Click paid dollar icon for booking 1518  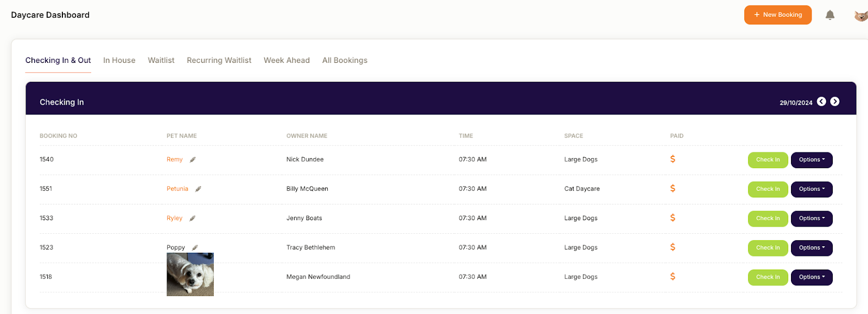pyautogui.click(x=673, y=276)
